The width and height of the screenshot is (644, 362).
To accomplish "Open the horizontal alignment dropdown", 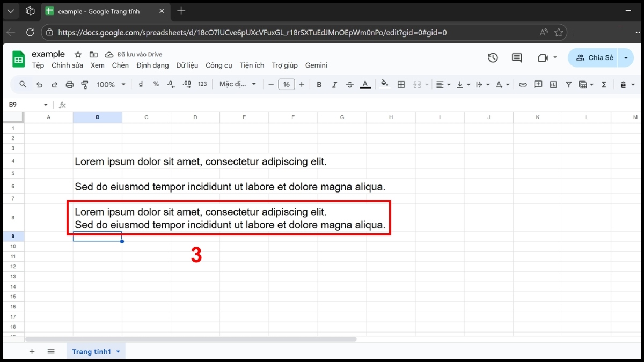I will coord(443,85).
